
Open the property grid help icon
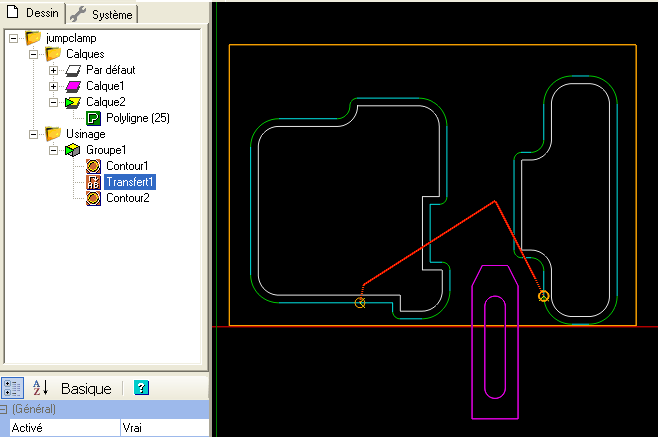point(141,388)
